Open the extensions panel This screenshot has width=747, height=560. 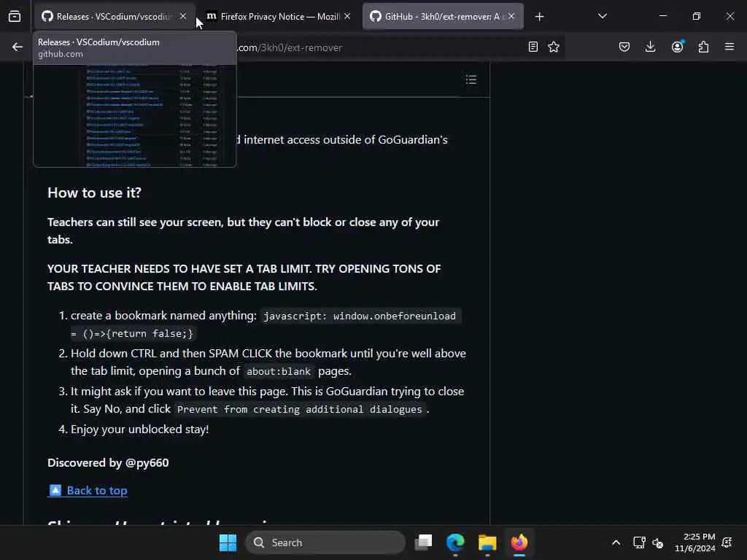click(x=704, y=47)
